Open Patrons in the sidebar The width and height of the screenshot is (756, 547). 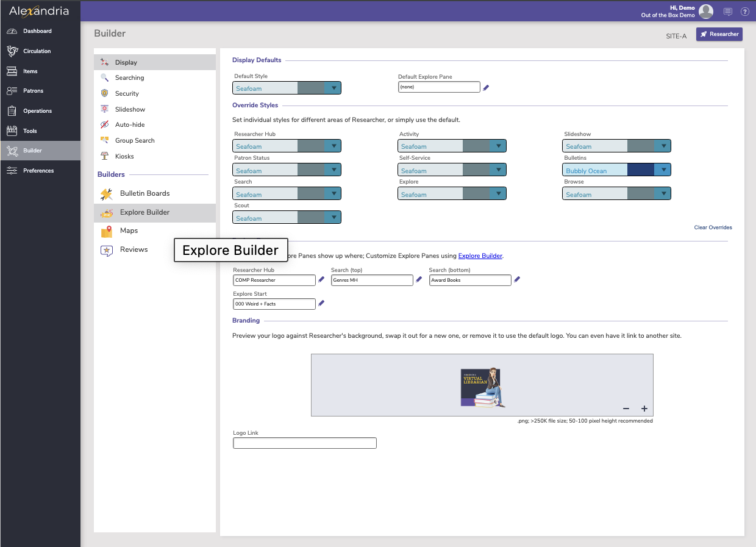click(x=40, y=91)
